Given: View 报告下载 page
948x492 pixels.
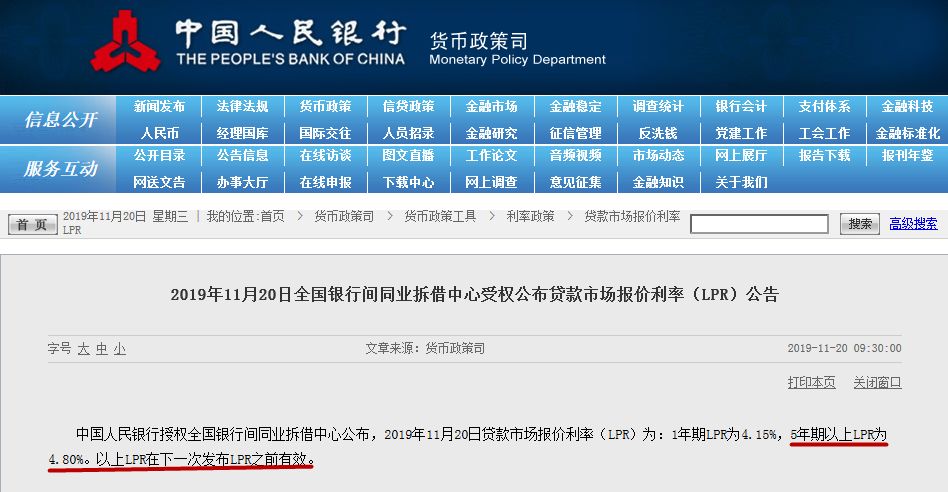Looking at the screenshot, I should coord(825,155).
